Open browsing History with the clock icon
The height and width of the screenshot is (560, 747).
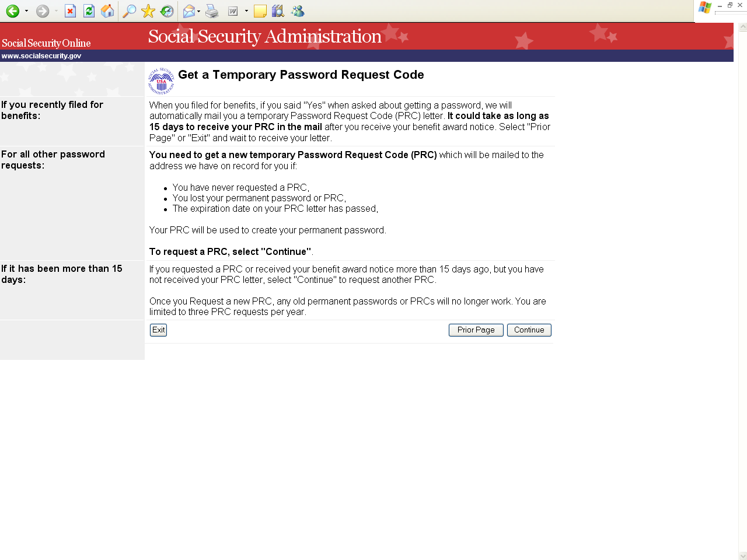point(167,11)
